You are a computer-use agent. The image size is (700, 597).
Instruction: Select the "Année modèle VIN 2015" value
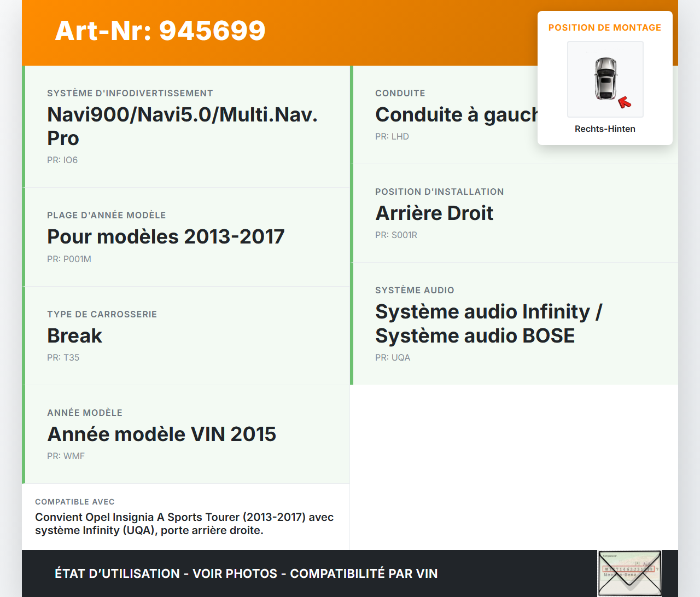pos(162,434)
